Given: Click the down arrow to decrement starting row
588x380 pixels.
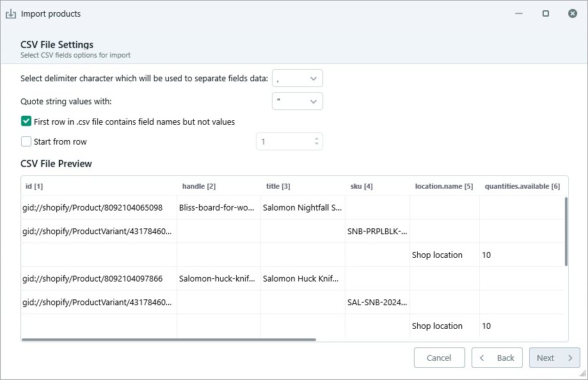Looking at the screenshot, I should click(x=316, y=145).
